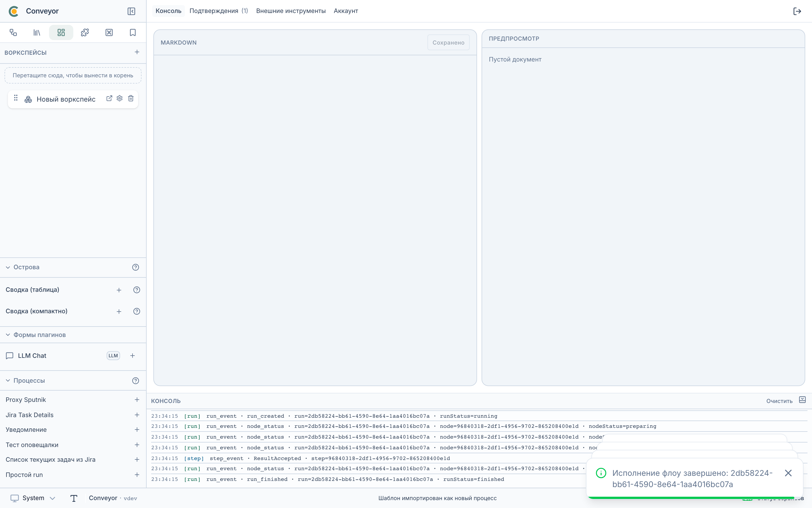The image size is (812, 508).
Task: Click Пустой документ preview text
Action: pyautogui.click(x=515, y=60)
